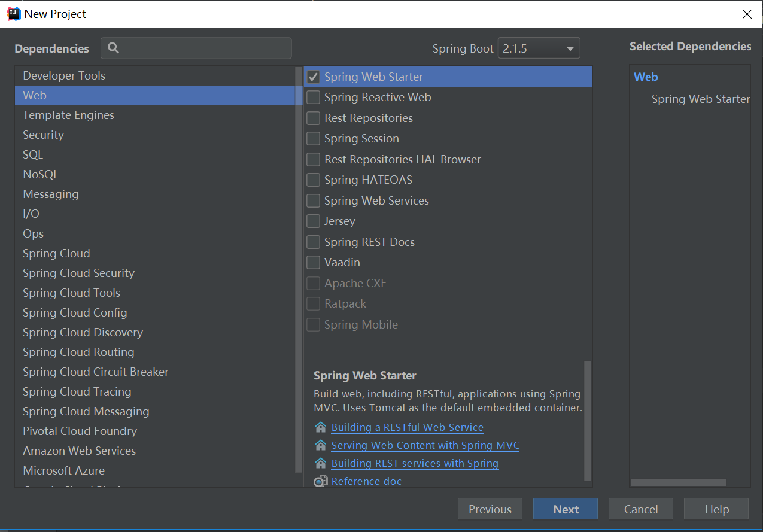
Task: Click the disabled Spring Mobile checkbox
Action: (313, 324)
